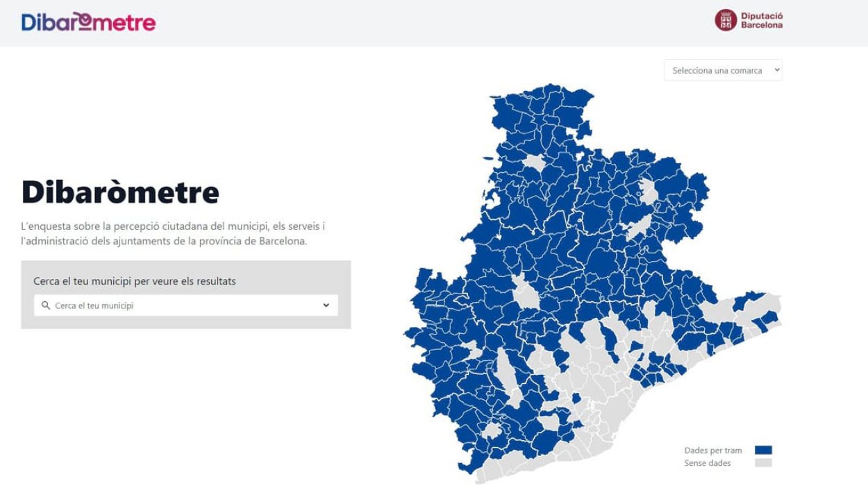Expand the municipality search chevron
Screen dimensions: 868x488
[x=326, y=305]
